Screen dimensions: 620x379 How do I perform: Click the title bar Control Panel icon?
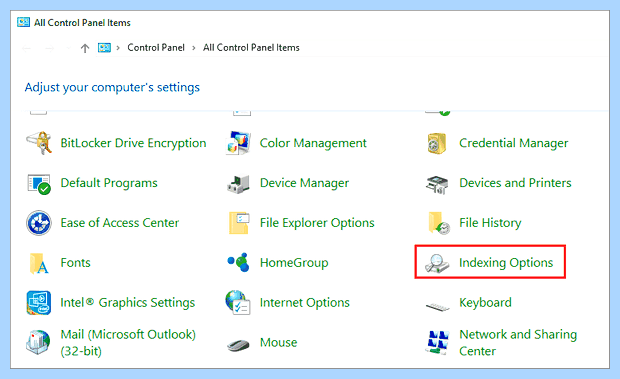(x=23, y=22)
